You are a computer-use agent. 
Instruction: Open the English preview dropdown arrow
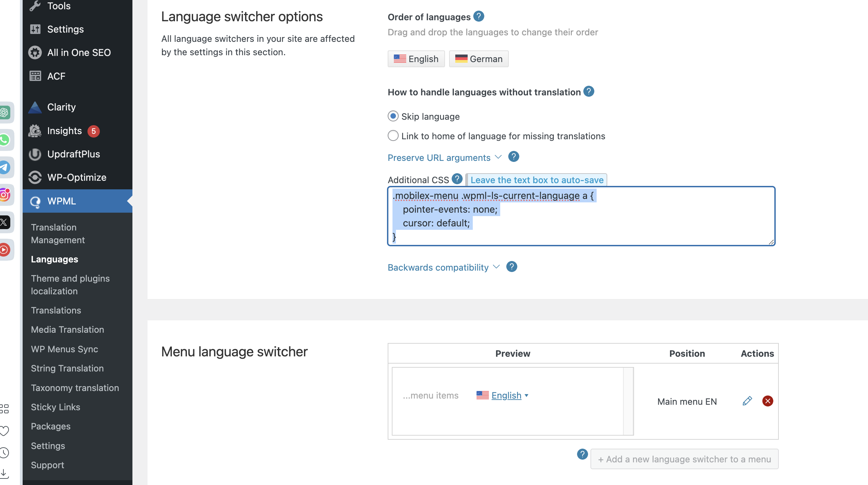point(527,395)
